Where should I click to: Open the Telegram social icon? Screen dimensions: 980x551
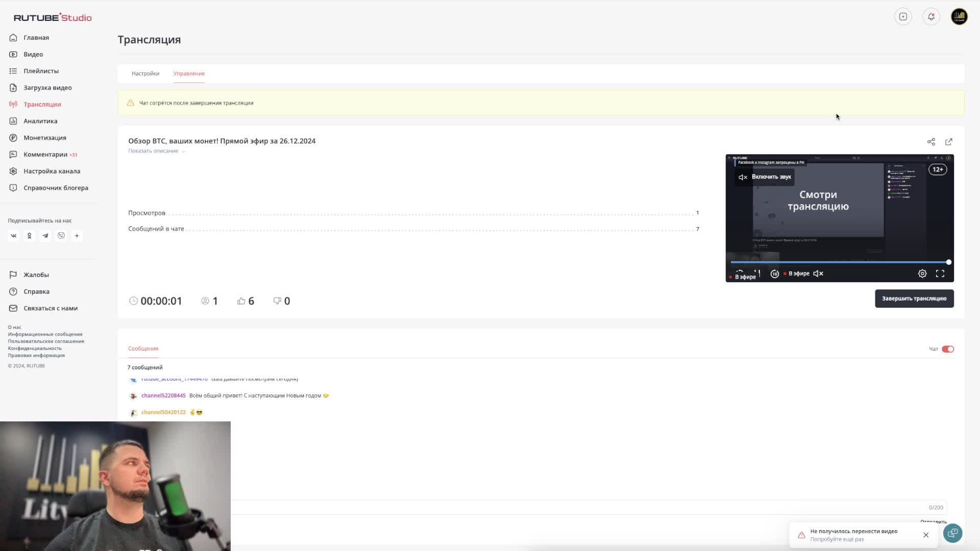pos(45,236)
